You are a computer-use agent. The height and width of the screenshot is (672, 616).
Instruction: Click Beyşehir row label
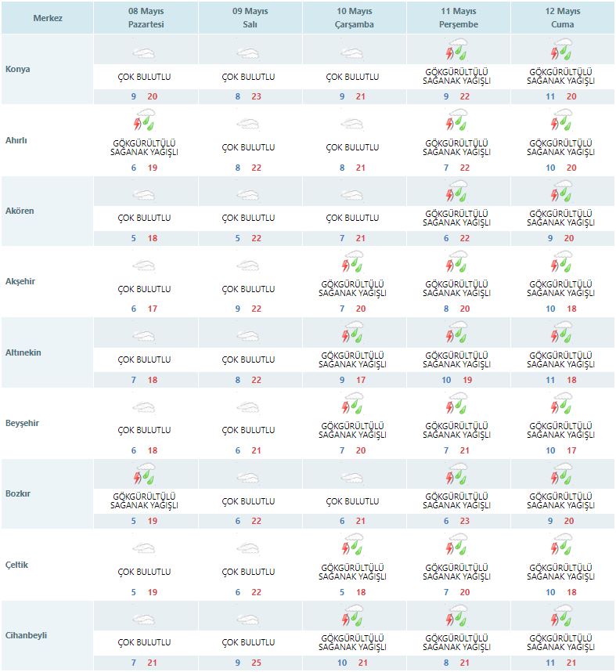point(22,423)
